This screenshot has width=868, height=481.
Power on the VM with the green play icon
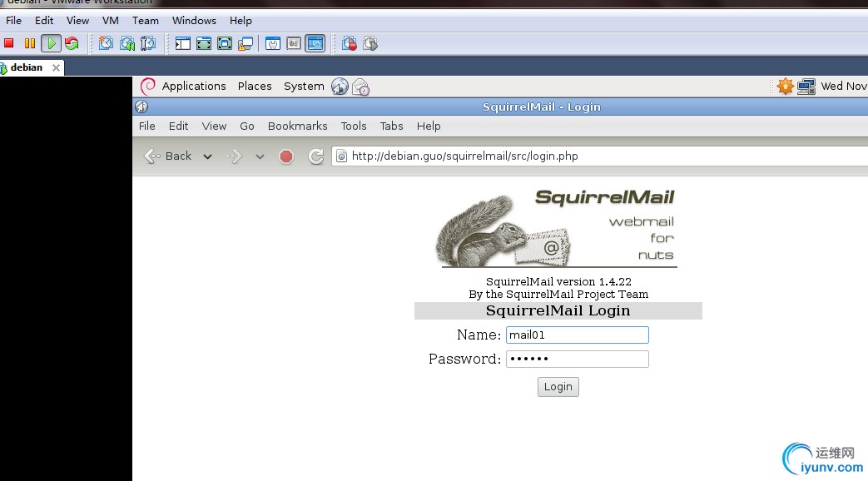51,43
